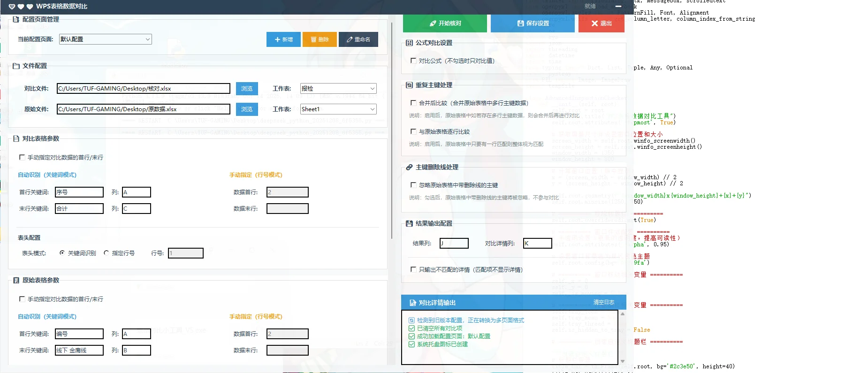Click the info icon on the 检测到旧版本配置 log line

pyautogui.click(x=411, y=320)
